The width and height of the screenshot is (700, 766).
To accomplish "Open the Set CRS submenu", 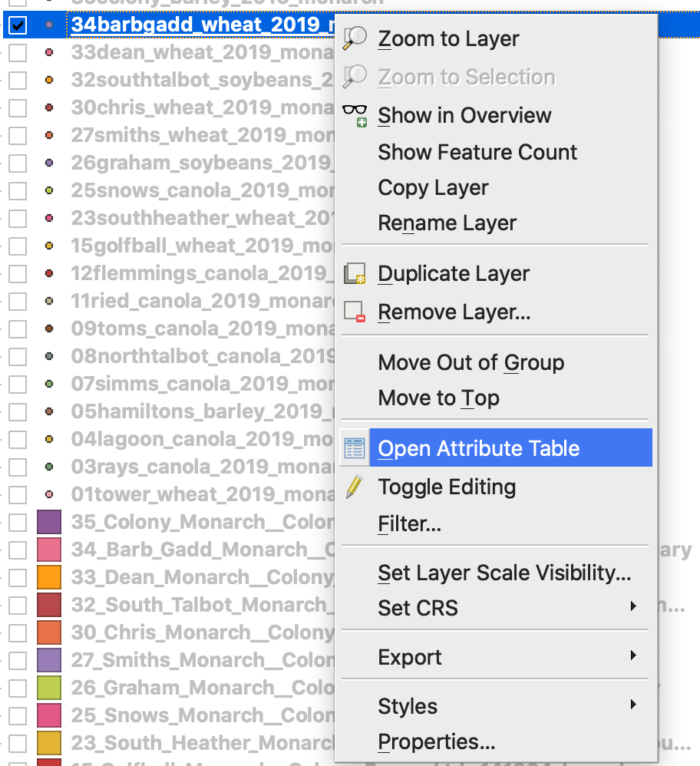I will [633, 607].
